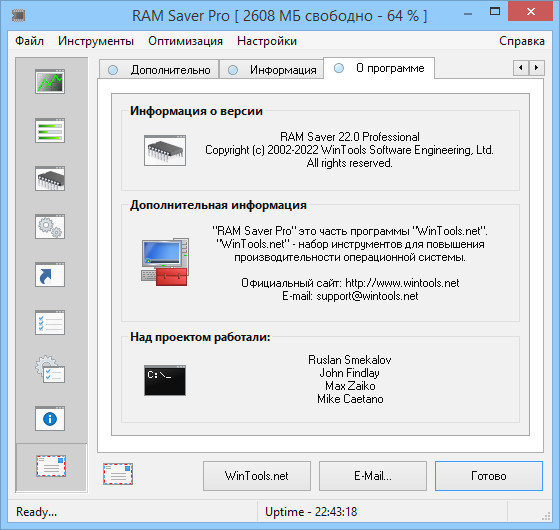Image resolution: width=560 pixels, height=530 pixels.
Task: Click the WinTools.net button
Action: click(257, 476)
